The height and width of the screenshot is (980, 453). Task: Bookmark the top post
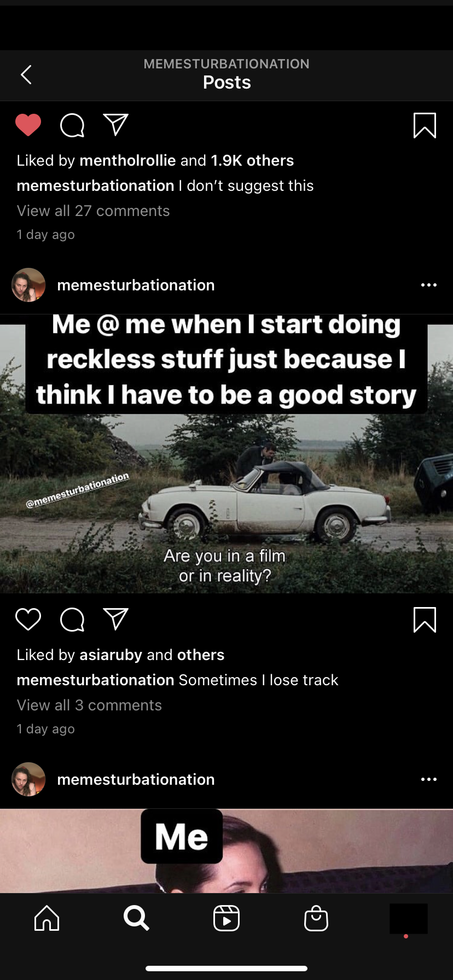(425, 125)
